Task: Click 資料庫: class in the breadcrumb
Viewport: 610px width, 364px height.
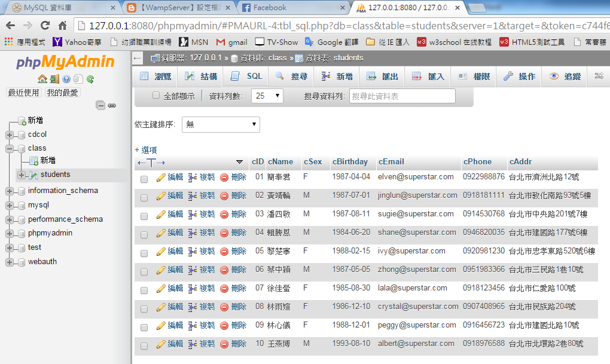Action: [x=263, y=58]
